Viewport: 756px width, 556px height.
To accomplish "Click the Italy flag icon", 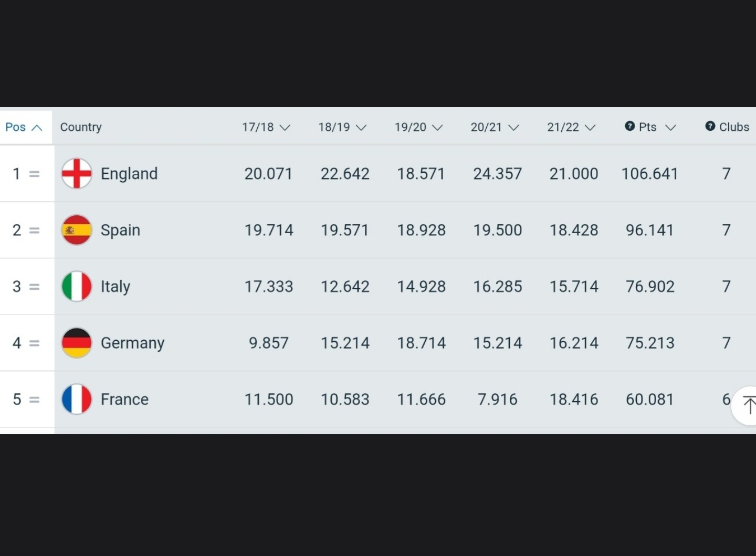I will tap(77, 286).
